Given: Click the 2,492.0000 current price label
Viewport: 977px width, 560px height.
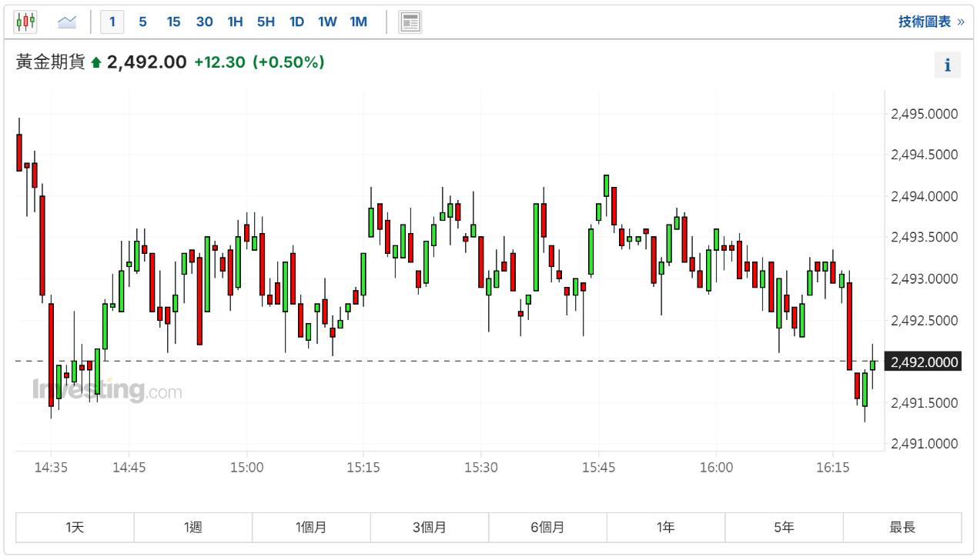Looking at the screenshot, I should 923,362.
